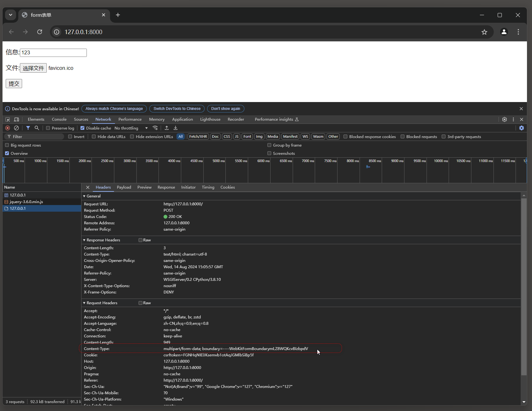Toggle Raw for Request Headers
The image size is (532, 411).
pyautogui.click(x=140, y=303)
